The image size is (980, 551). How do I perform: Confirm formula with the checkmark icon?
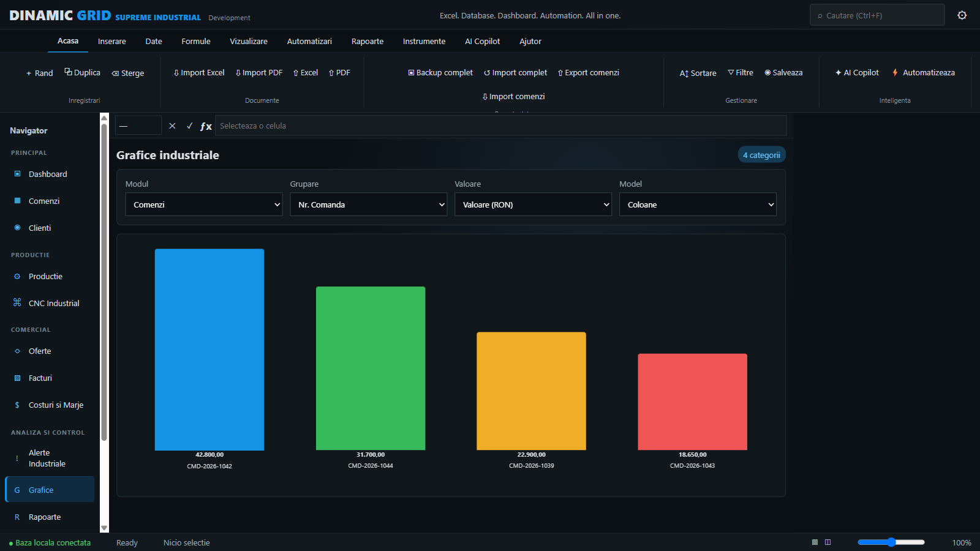(189, 126)
